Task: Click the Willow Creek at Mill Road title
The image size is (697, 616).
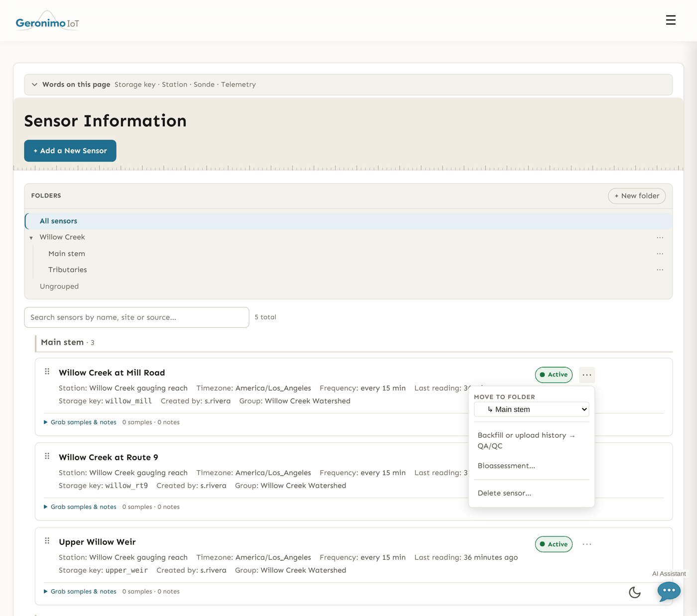Action: point(112,373)
